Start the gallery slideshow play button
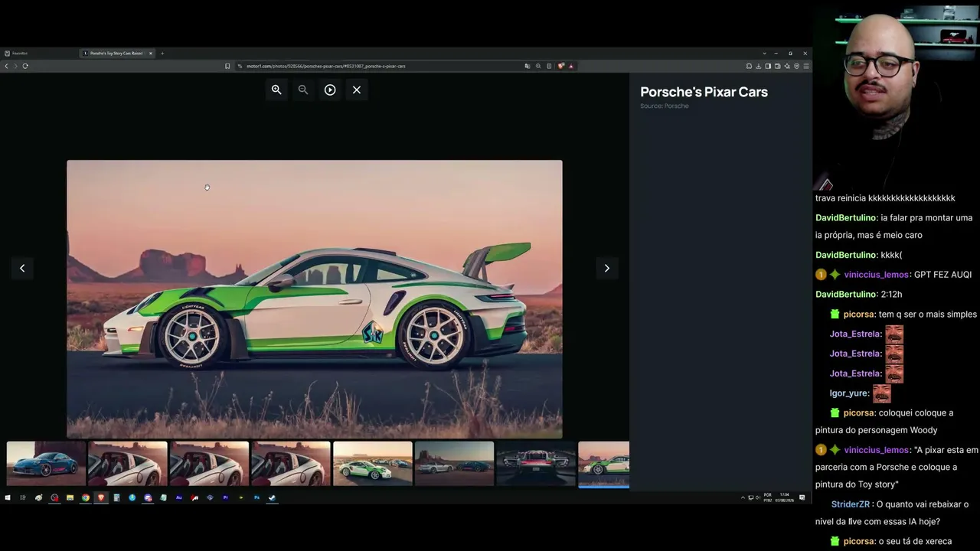The width and height of the screenshot is (980, 551). (x=330, y=90)
